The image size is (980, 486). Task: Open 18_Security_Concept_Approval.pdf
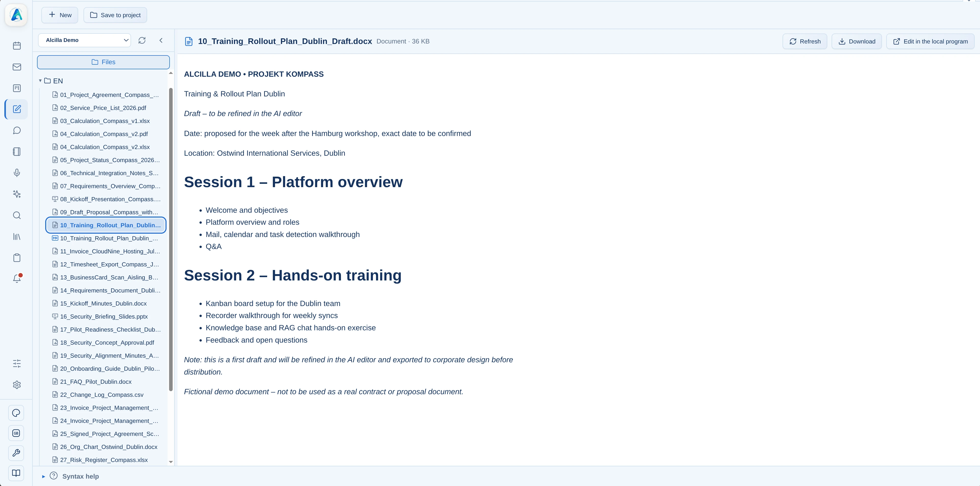pyautogui.click(x=106, y=343)
